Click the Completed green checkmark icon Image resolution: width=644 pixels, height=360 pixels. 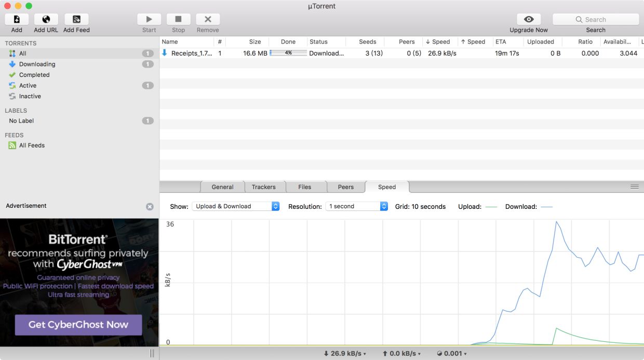coord(12,75)
